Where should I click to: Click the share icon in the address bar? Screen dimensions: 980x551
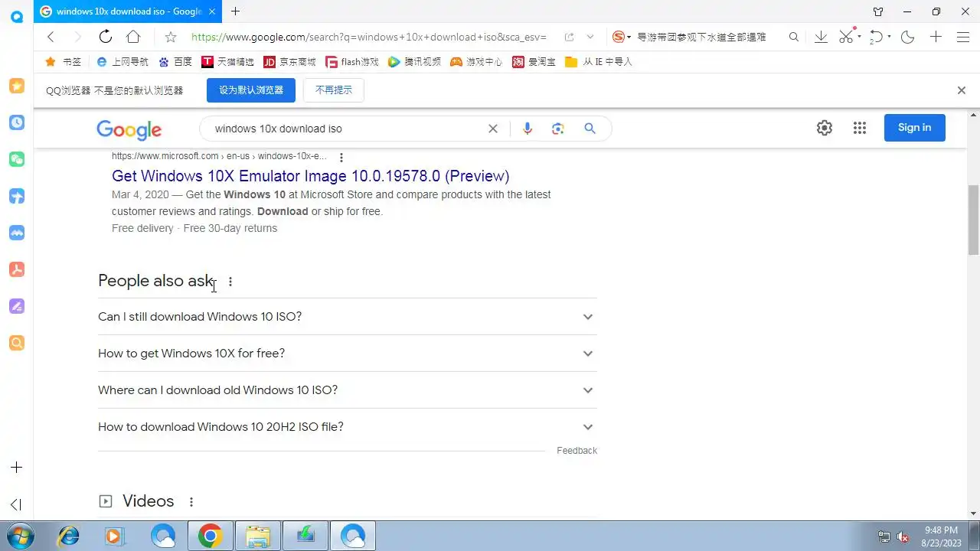coord(569,37)
